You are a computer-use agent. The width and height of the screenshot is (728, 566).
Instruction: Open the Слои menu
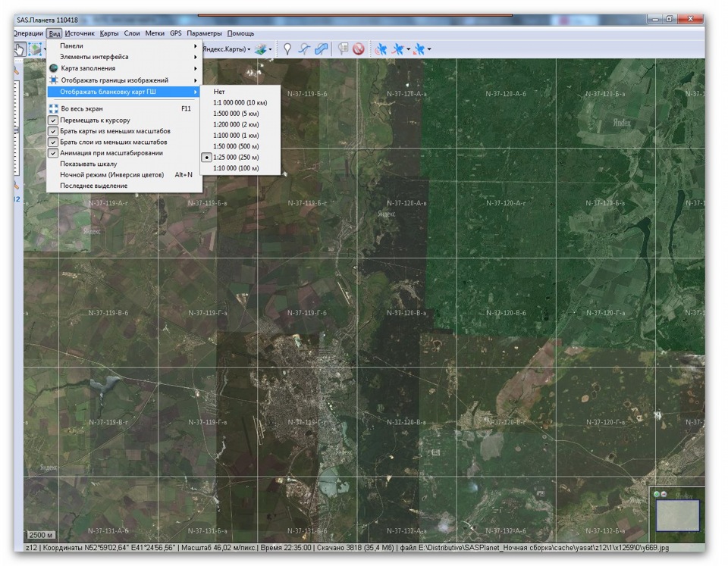pos(132,33)
